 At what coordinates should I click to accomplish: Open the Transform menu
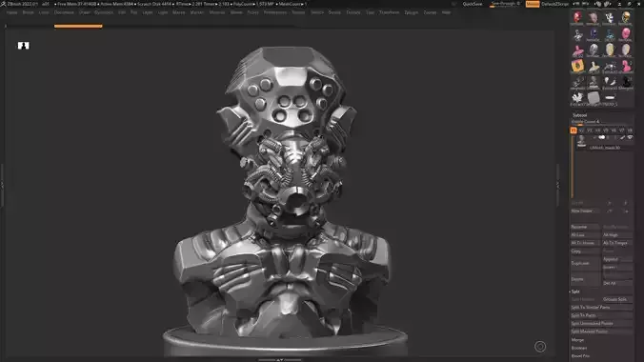(x=389, y=12)
